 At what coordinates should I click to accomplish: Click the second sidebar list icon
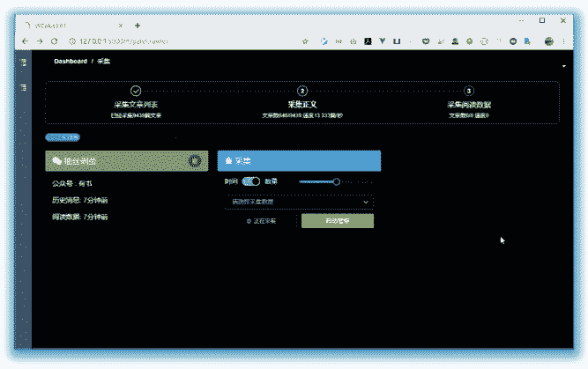click(23, 86)
